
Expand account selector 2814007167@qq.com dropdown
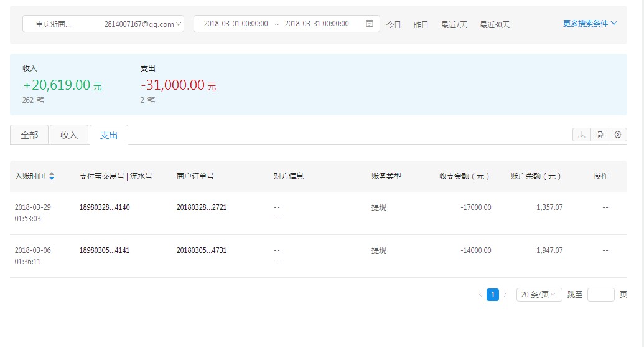pyautogui.click(x=103, y=24)
